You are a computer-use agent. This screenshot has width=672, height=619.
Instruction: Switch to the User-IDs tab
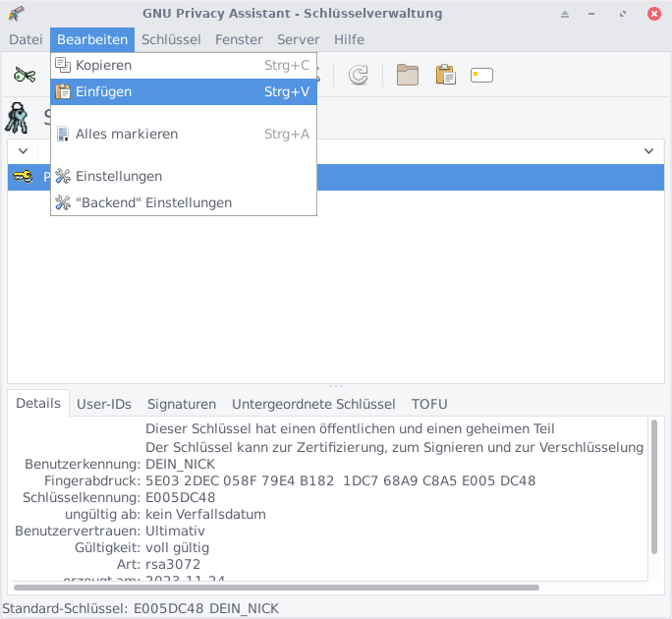(x=104, y=404)
